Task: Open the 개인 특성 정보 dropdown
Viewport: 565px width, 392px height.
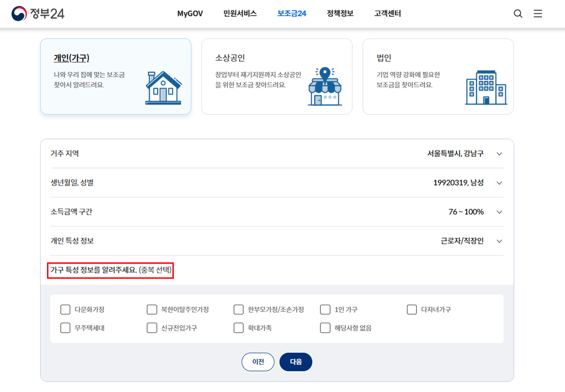Action: pyautogui.click(x=500, y=241)
